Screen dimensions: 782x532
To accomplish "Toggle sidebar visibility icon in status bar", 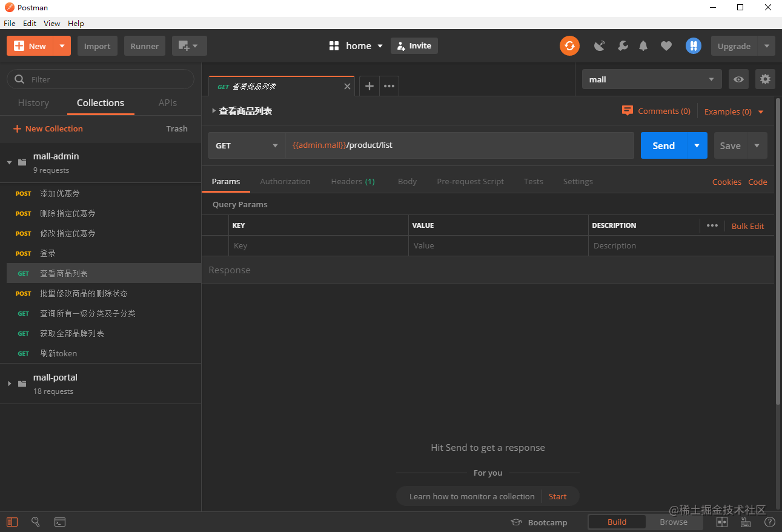I will tap(12, 522).
